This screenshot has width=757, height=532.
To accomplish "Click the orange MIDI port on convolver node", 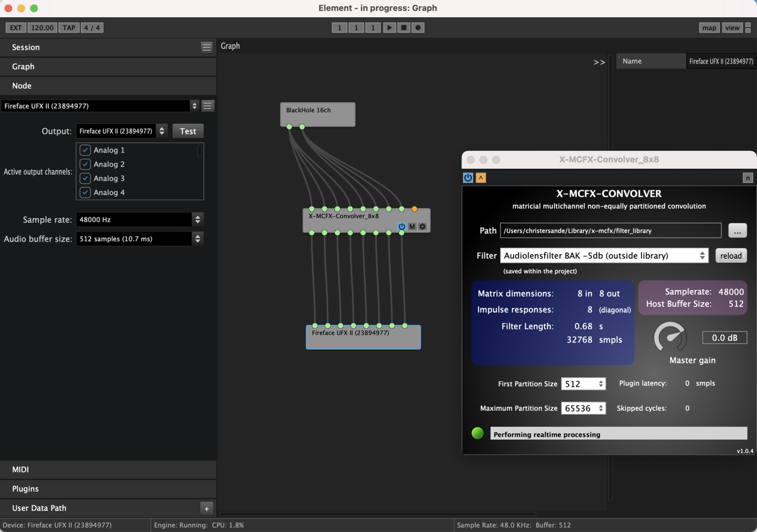I will click(x=414, y=209).
